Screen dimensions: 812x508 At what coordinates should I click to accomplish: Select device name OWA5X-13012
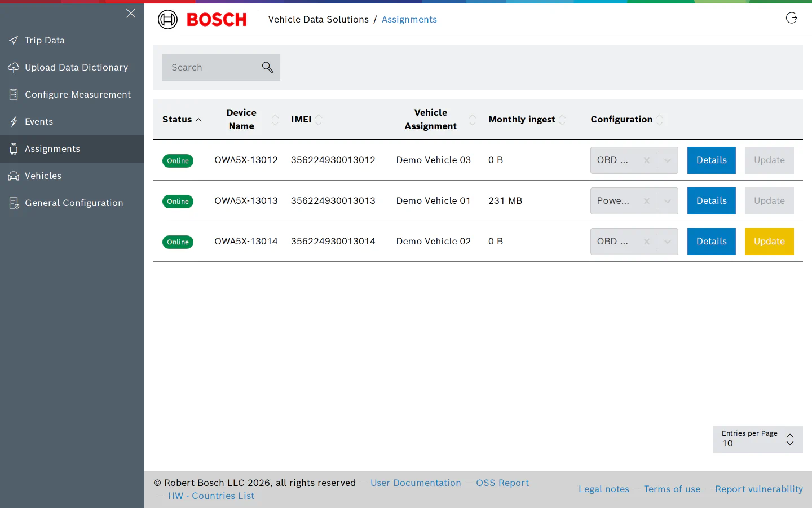click(x=246, y=160)
